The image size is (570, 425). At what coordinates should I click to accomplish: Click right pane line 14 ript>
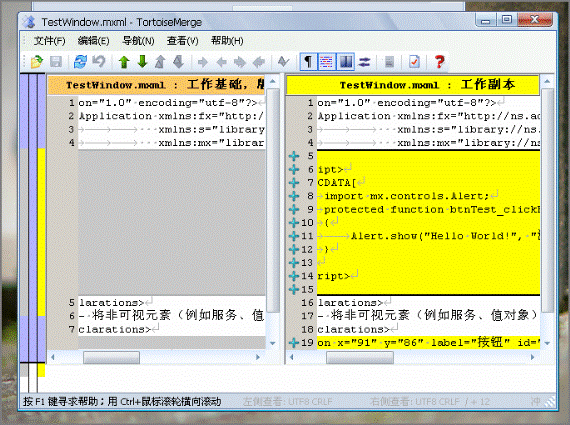(x=429, y=276)
